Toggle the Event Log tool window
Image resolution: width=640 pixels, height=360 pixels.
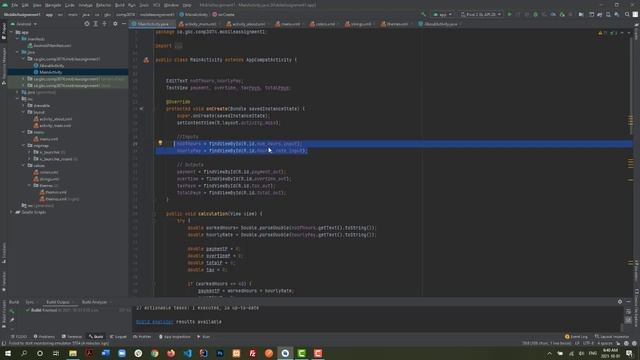click(576, 337)
